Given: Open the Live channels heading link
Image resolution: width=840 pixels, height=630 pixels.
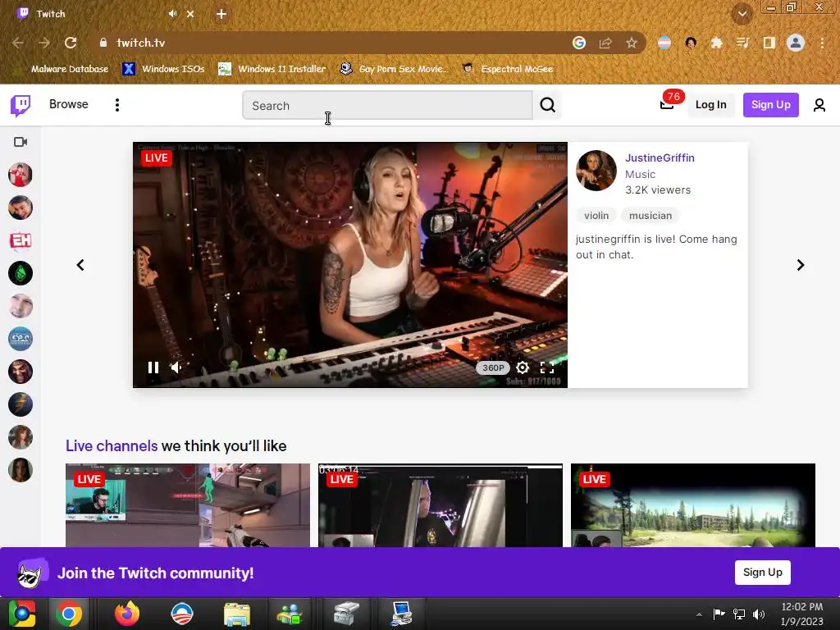Looking at the screenshot, I should tap(112, 445).
